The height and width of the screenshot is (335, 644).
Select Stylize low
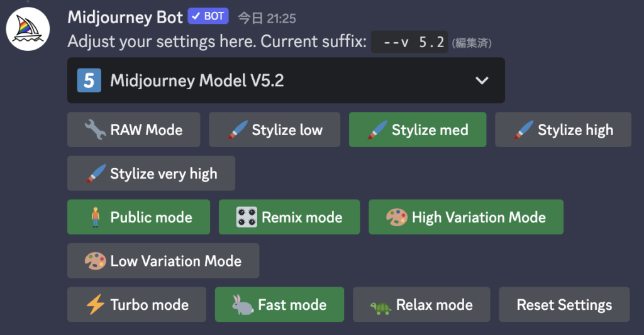[x=274, y=129]
